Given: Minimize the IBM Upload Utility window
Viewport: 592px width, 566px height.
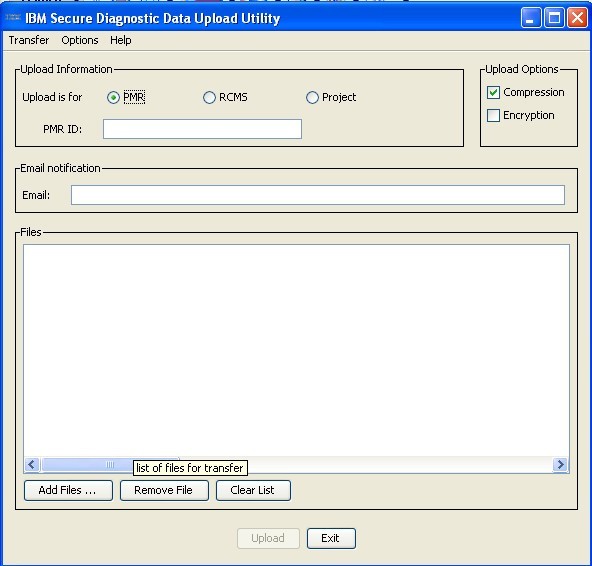Looking at the screenshot, I should 530,18.
